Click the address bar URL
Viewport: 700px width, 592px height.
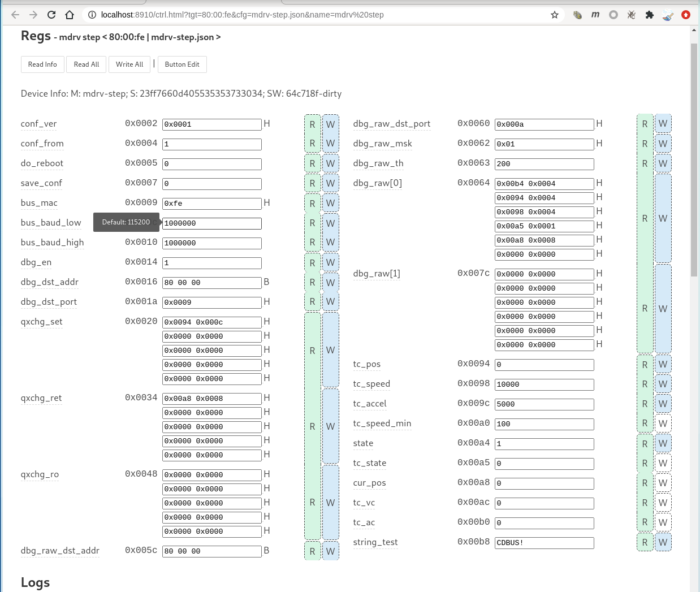point(242,15)
